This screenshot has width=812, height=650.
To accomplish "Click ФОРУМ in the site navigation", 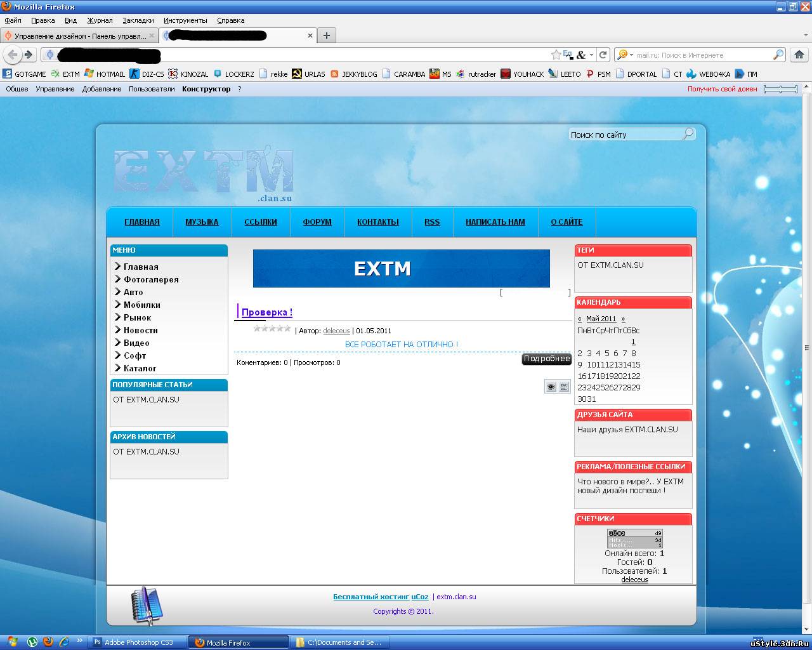I will [317, 222].
